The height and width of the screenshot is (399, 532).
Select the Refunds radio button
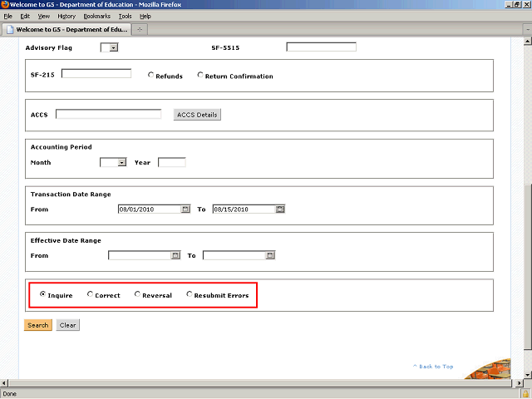click(x=151, y=75)
